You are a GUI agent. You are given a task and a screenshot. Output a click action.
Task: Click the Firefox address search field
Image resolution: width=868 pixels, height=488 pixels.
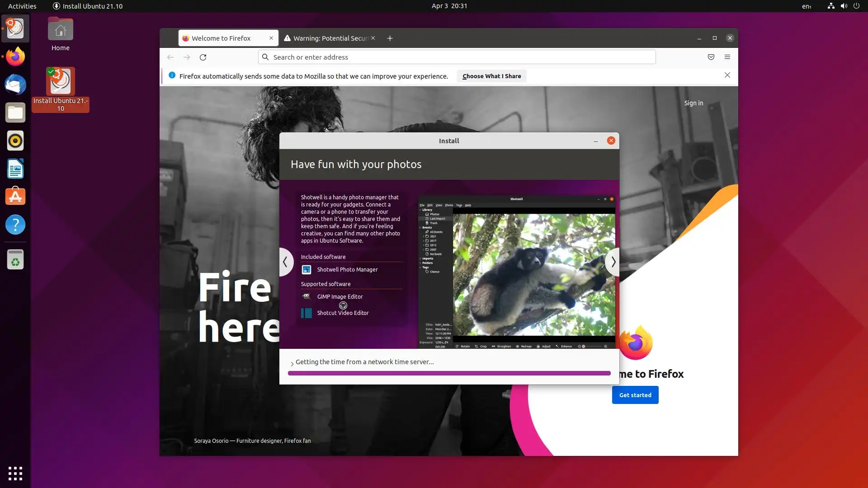(457, 57)
